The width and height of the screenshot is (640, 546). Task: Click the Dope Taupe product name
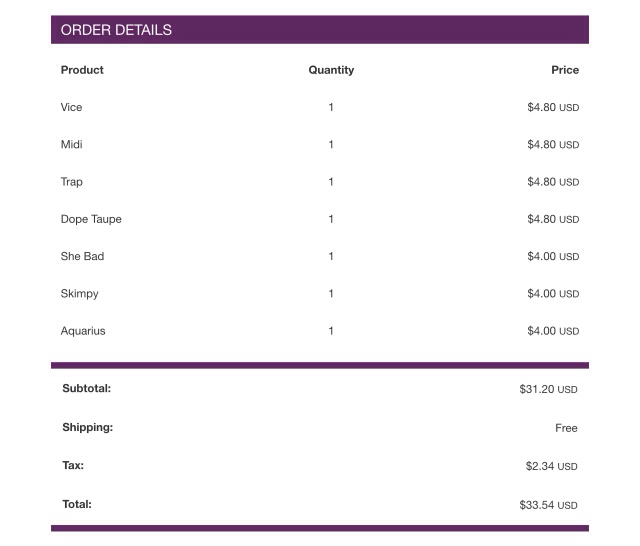(x=91, y=219)
